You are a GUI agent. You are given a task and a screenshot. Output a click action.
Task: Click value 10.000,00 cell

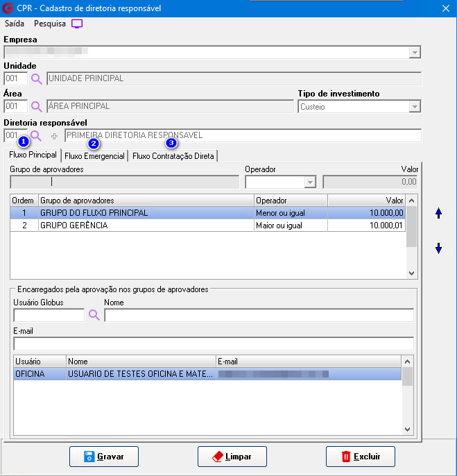[367, 213]
